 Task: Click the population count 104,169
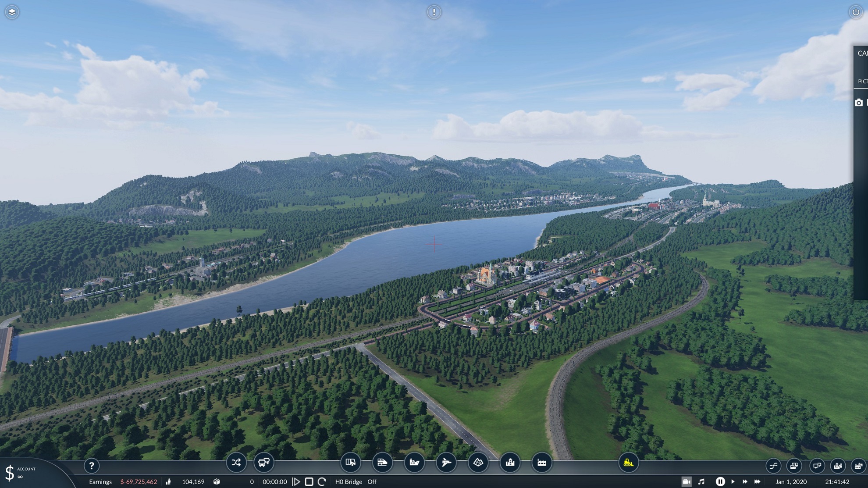193,482
